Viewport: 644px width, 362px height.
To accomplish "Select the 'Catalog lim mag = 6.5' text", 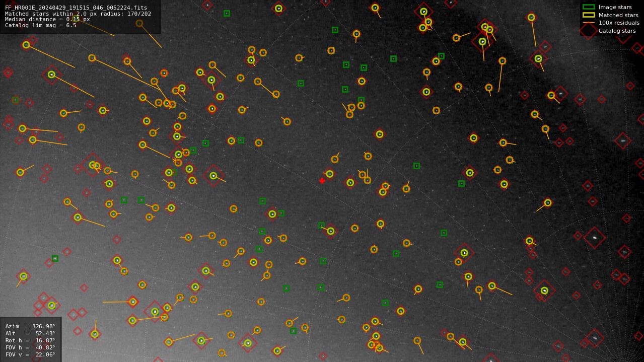I will coord(41,25).
